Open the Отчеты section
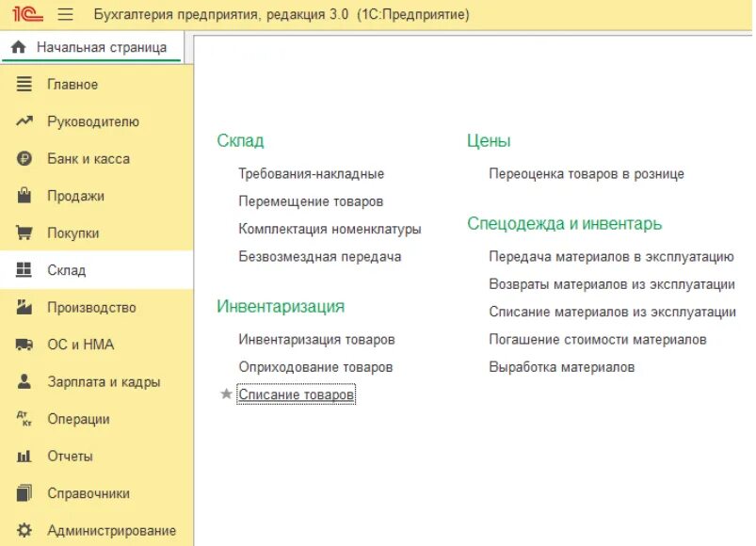756x546 pixels. tap(96, 456)
